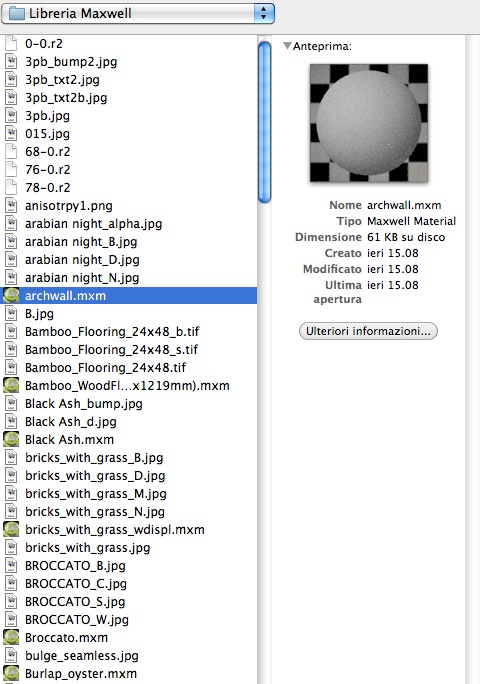Select file name Bamboo_Flooring_24x48_s.tif
The width and height of the screenshot is (480, 684).
pyautogui.click(x=111, y=349)
